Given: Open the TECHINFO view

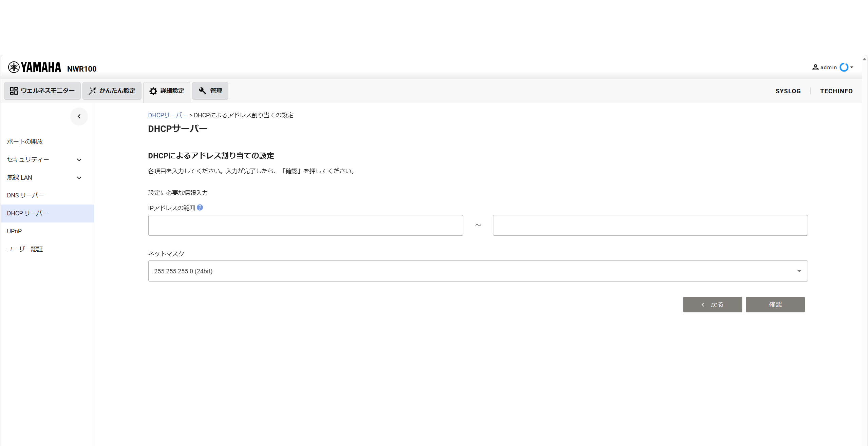Looking at the screenshot, I should click(x=836, y=91).
